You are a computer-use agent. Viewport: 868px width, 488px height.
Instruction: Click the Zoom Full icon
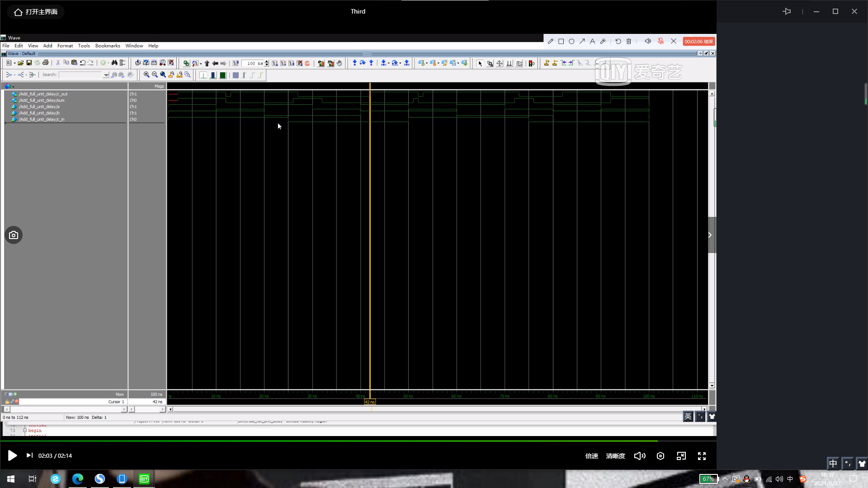tap(163, 75)
